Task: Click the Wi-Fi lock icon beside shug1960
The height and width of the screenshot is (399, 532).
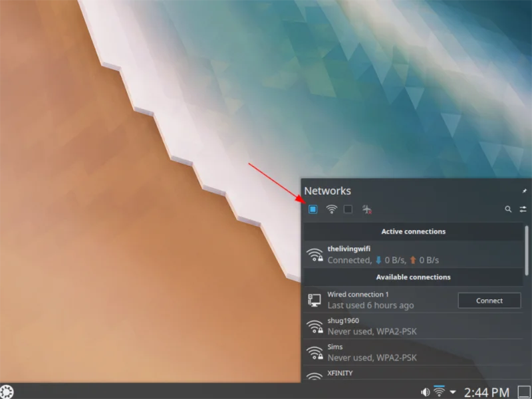Action: click(315, 327)
